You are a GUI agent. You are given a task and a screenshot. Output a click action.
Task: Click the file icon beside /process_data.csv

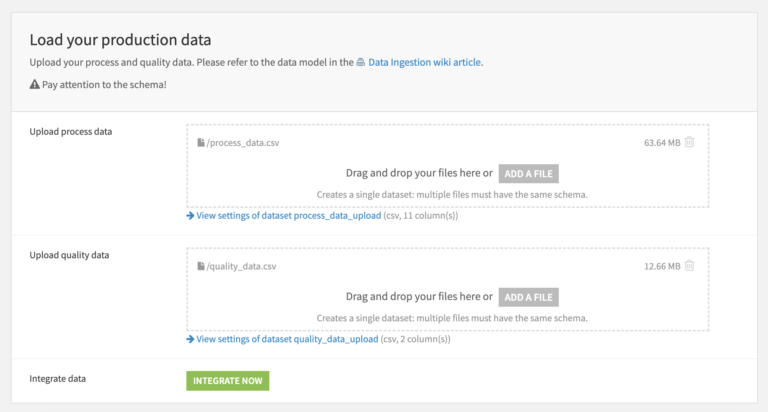[x=201, y=143]
